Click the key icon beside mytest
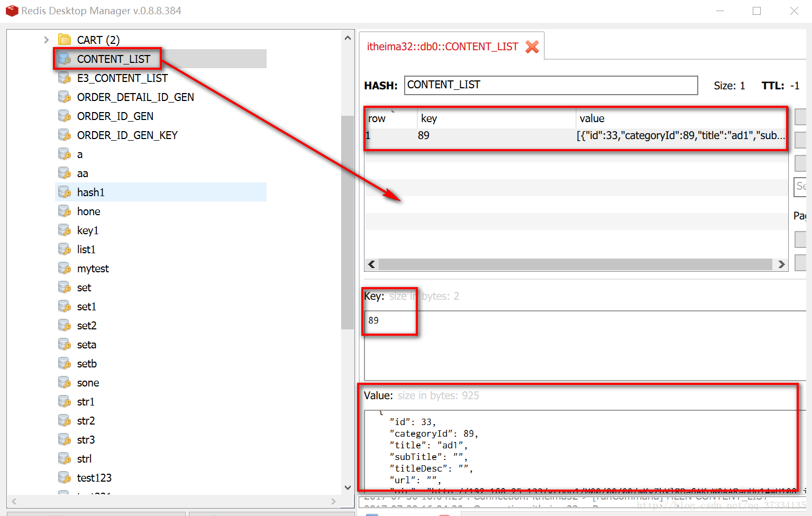Screen dimensions: 812x516 click(x=65, y=269)
